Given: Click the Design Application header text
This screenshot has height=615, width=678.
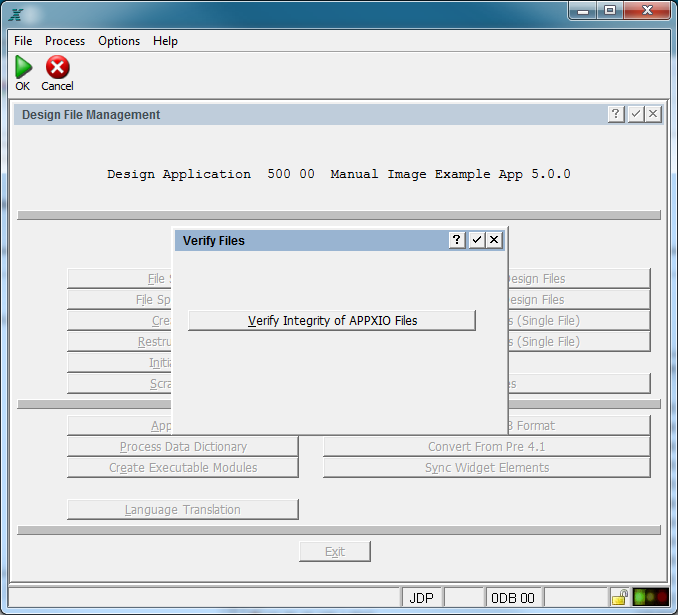Looking at the screenshot, I should 339,174.
